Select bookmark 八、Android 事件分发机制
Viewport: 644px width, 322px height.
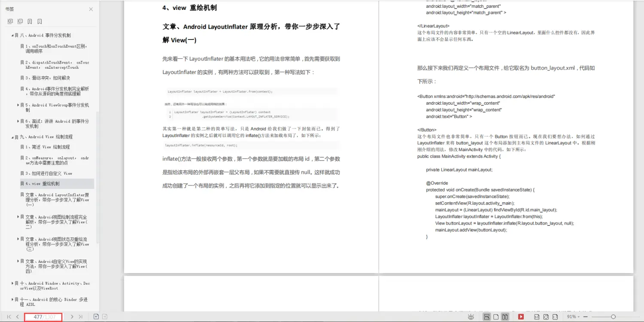tap(45, 36)
